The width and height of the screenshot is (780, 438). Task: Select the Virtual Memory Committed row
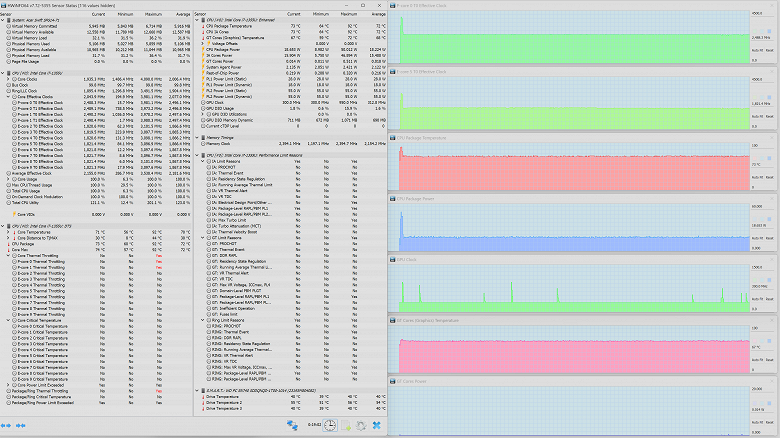(x=96, y=26)
